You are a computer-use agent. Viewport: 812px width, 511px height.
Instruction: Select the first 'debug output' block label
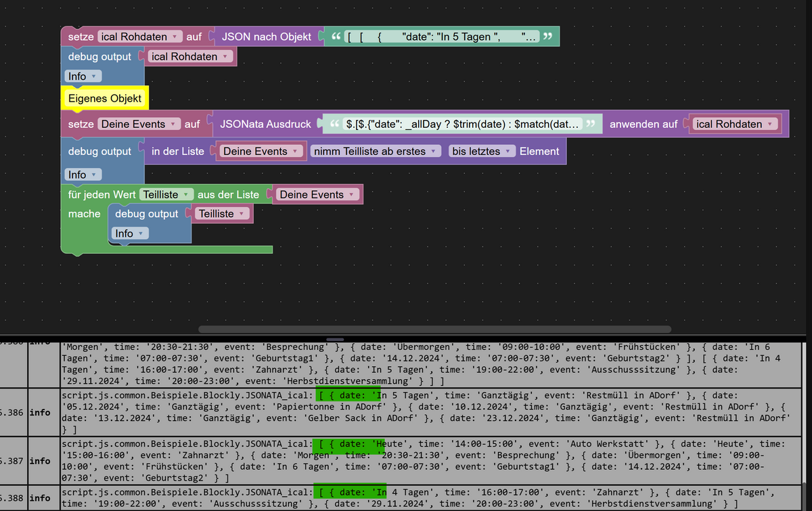[99, 57]
